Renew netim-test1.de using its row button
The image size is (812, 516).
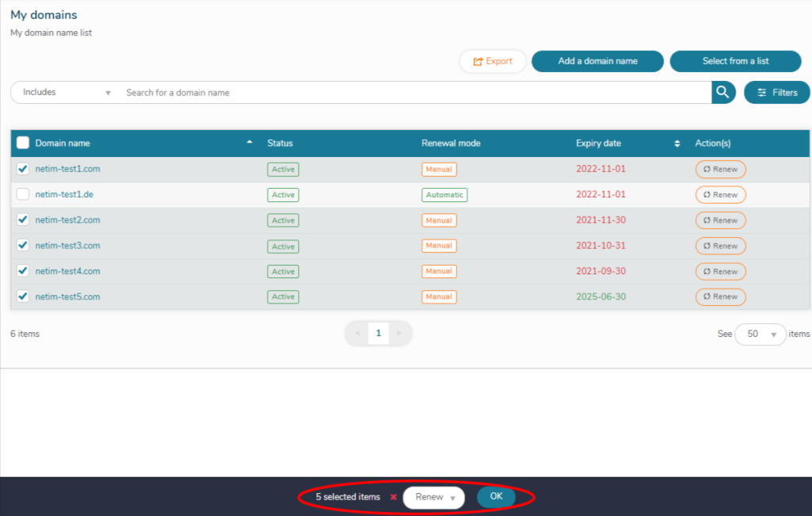720,195
